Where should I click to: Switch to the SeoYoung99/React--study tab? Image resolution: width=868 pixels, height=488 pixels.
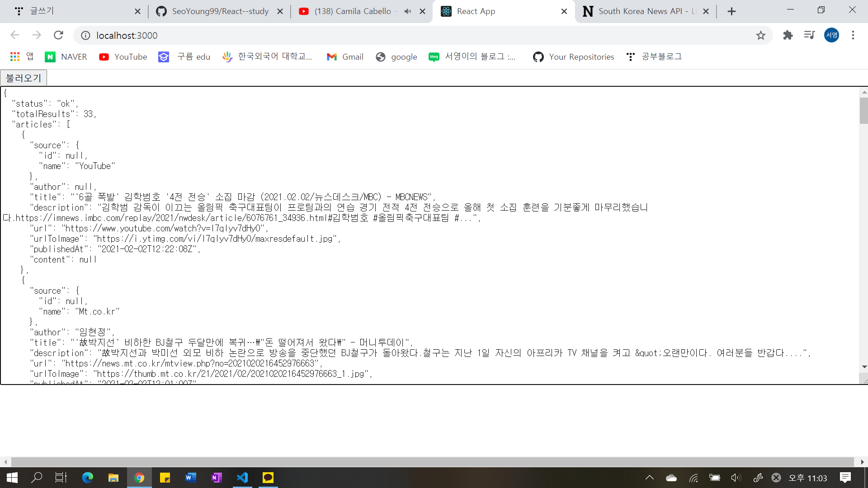[220, 11]
